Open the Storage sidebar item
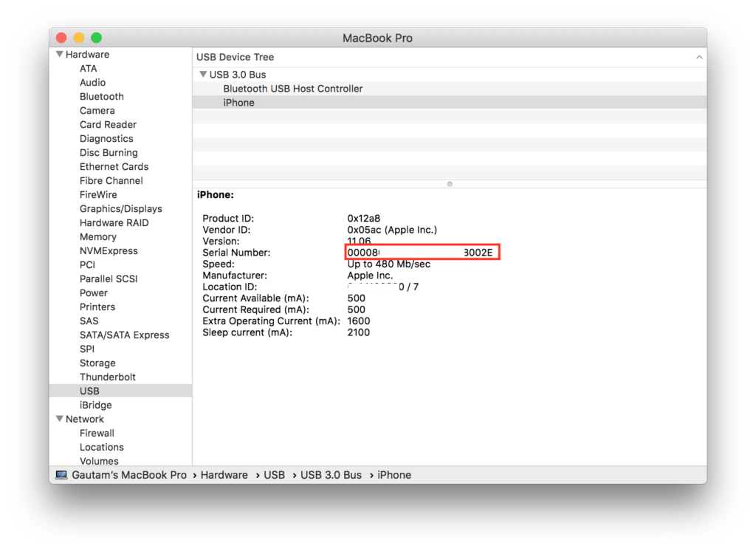The image size is (756, 554). click(x=97, y=363)
